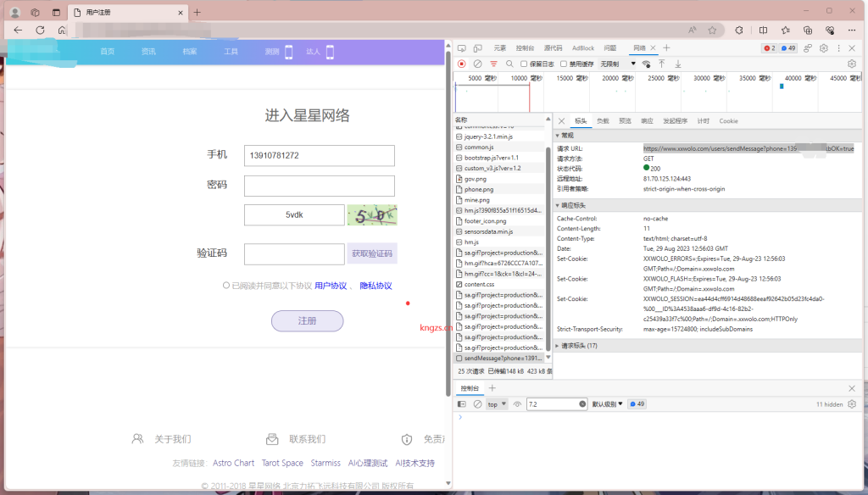Viewport: 868px width, 495px height.
Task: Enable 保留日志 preserve log checkbox
Action: [x=524, y=64]
